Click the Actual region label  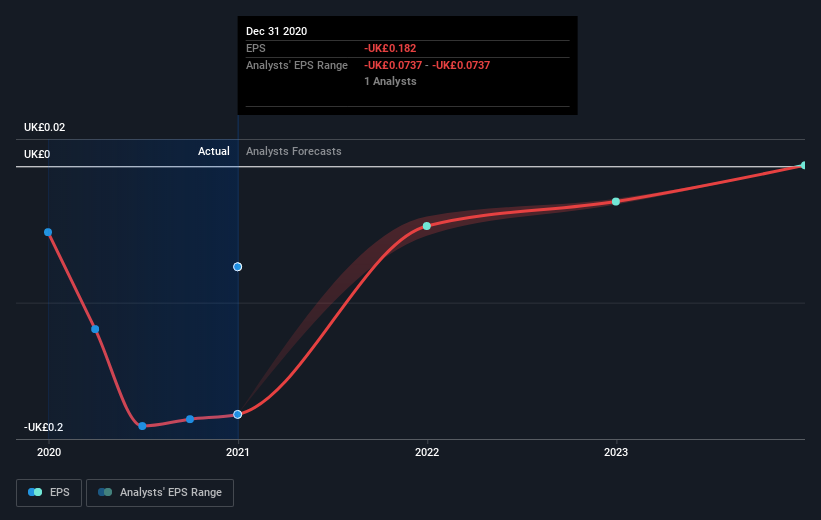click(x=214, y=151)
